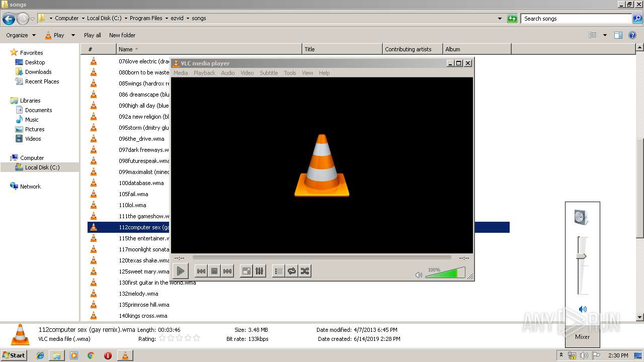This screenshot has width=644, height=362.
Task: Select Network in navigation pane
Action: (x=30, y=187)
